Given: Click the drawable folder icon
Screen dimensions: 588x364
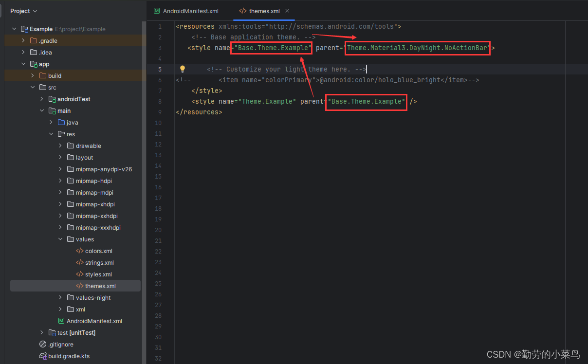Looking at the screenshot, I should 71,146.
